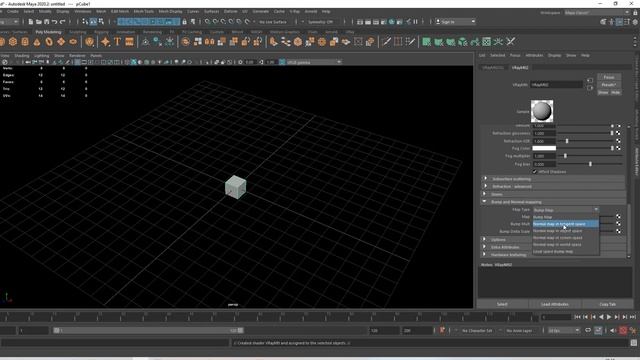
Task: Expand the Options section
Action: pos(507,240)
